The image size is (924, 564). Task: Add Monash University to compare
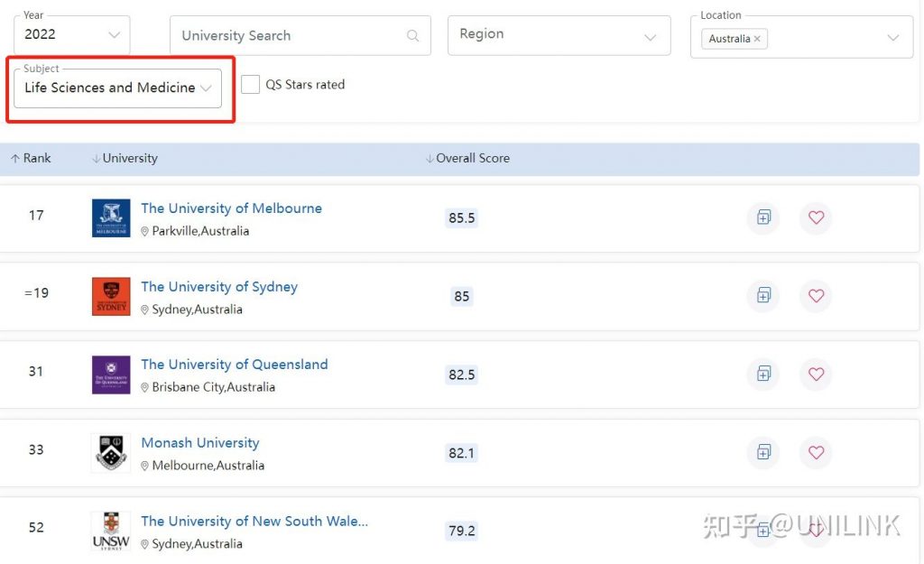763,452
